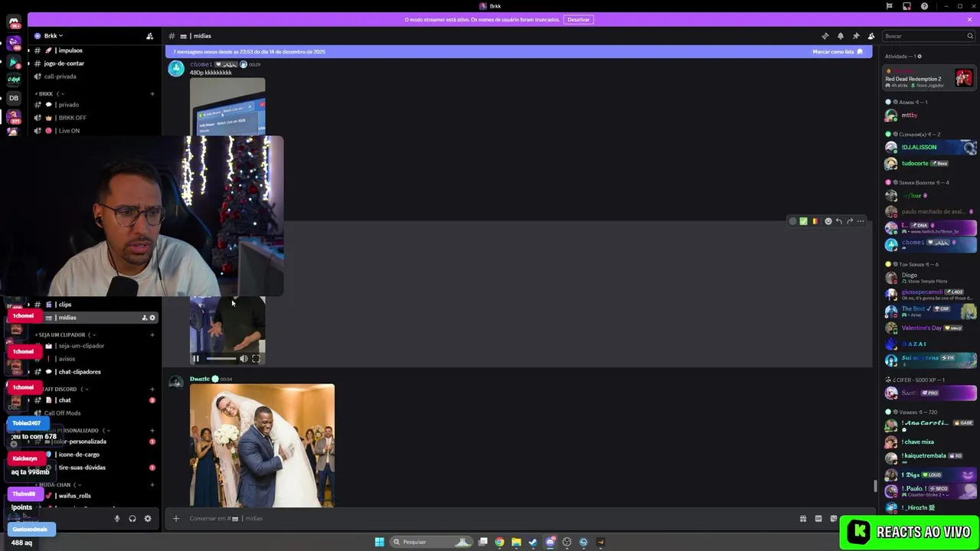Add channel to MUDA-CHAN category
The height and width of the screenshot is (551, 980).
pyautogui.click(x=152, y=484)
